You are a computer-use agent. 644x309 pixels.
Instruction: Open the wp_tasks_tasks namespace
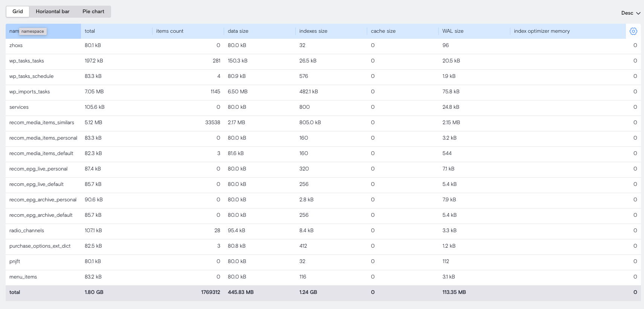[27, 61]
